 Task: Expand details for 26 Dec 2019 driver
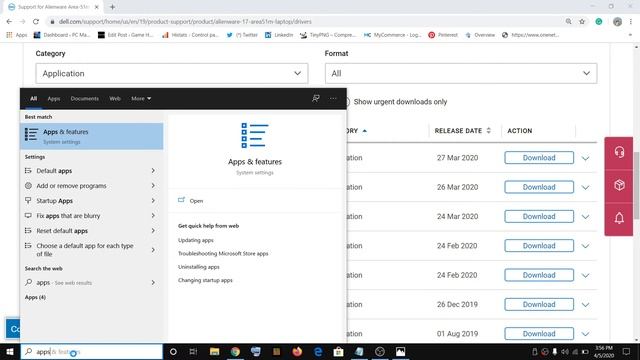click(x=585, y=305)
